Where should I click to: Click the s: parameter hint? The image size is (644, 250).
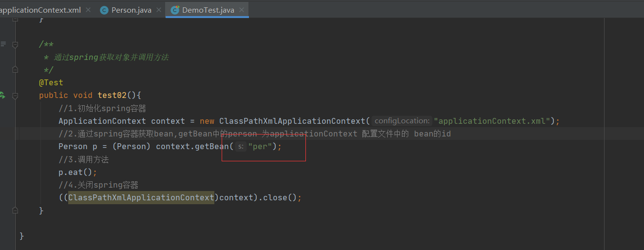[x=241, y=146]
